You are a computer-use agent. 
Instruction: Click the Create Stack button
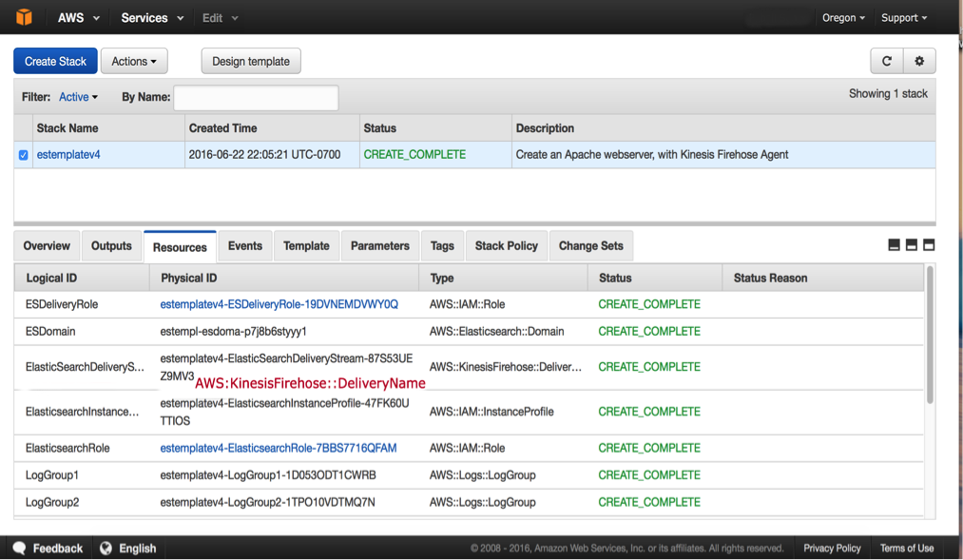pos(54,60)
